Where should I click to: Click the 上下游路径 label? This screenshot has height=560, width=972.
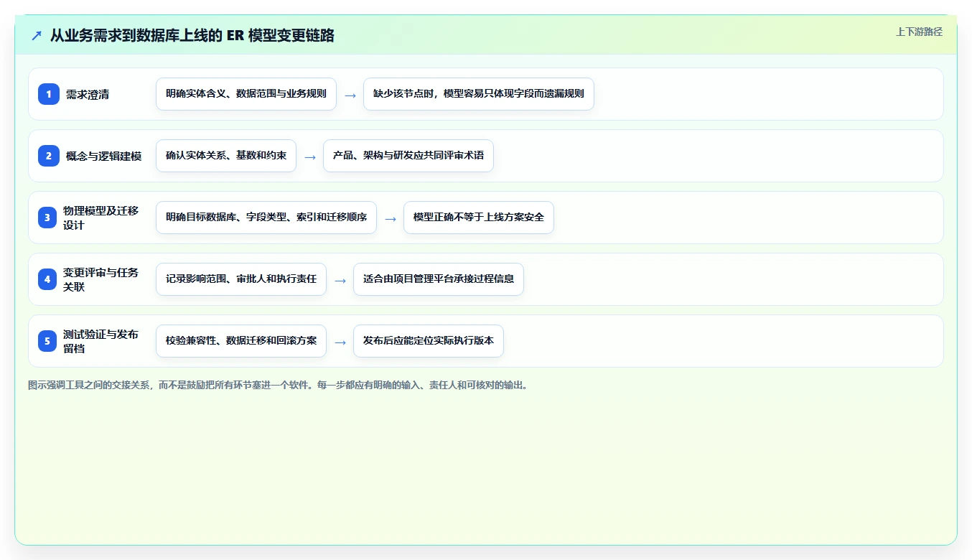point(919,32)
